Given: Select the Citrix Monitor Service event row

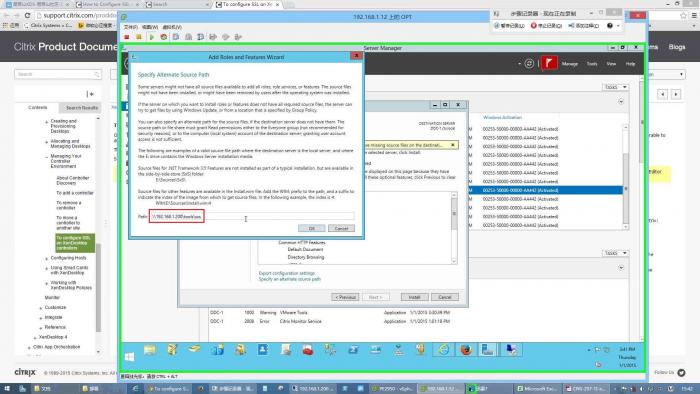Looking at the screenshot, I should [x=330, y=321].
